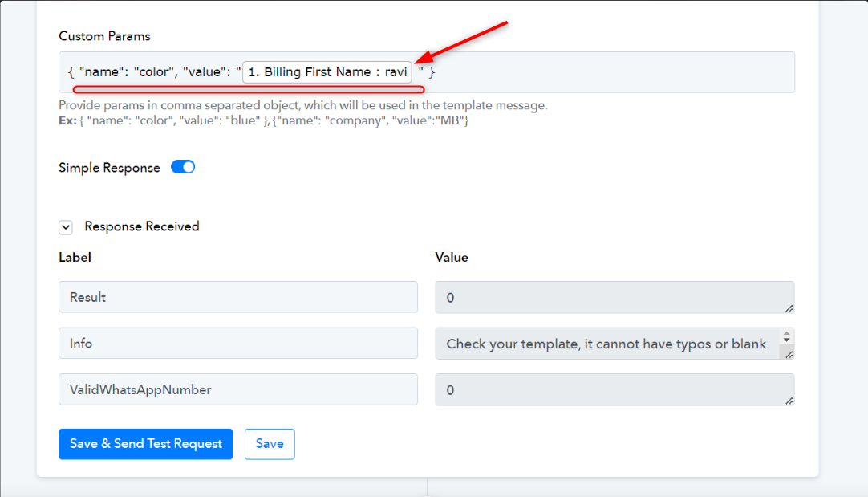Image resolution: width=868 pixels, height=497 pixels.
Task: Click the Info value scroll up arrow
Action: pos(787,333)
